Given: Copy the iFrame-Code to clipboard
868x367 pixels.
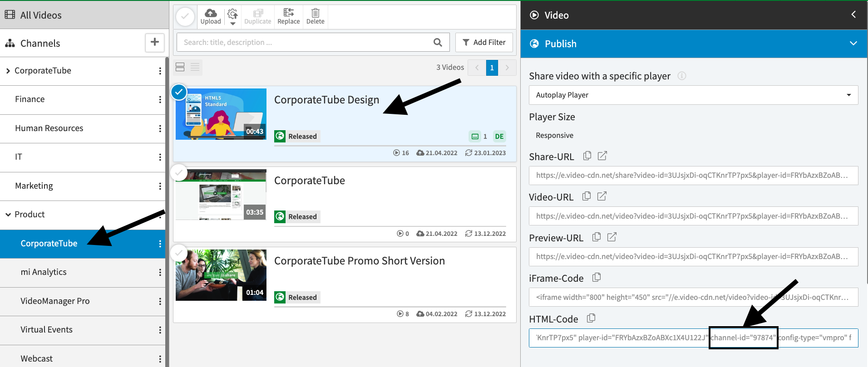Looking at the screenshot, I should click(x=597, y=277).
